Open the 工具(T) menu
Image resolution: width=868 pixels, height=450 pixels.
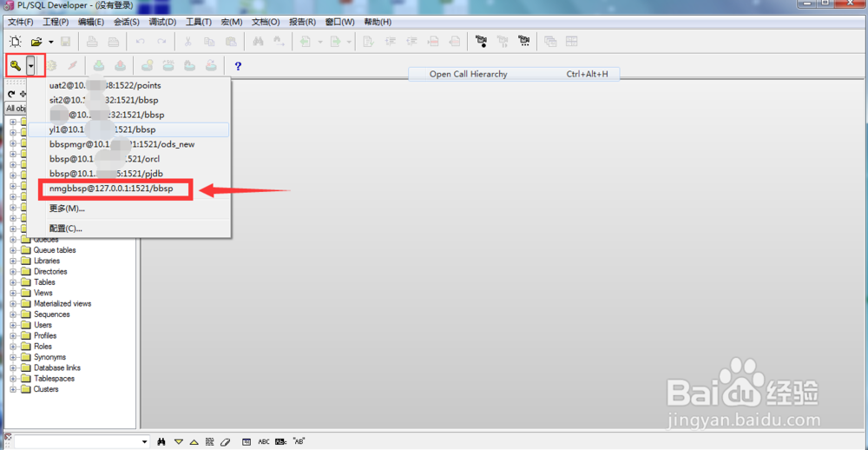[198, 23]
